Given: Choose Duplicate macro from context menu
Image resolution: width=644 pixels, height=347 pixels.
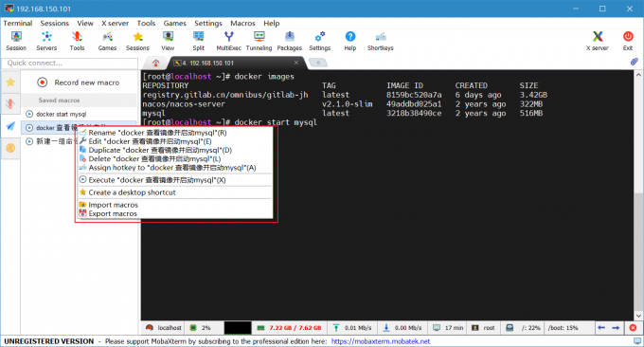Looking at the screenshot, I should point(175,150).
